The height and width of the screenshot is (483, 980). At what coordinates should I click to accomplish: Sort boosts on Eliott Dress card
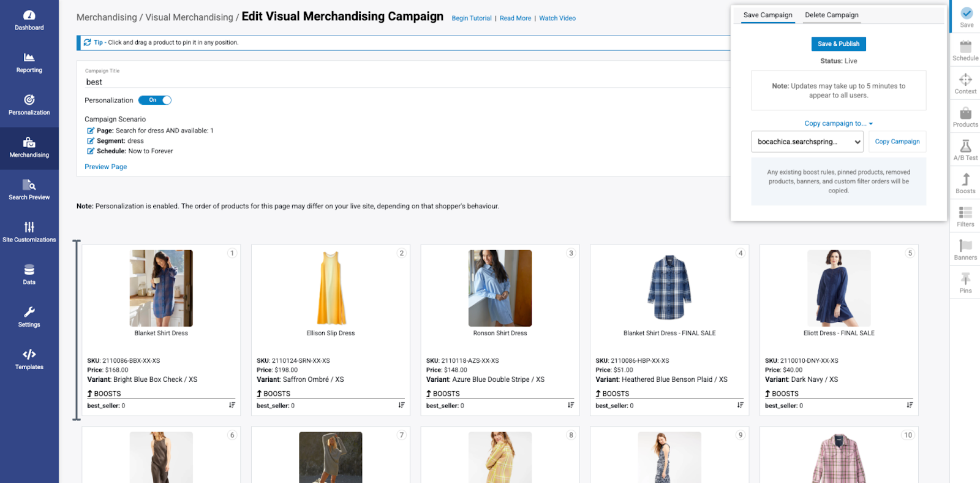point(910,405)
